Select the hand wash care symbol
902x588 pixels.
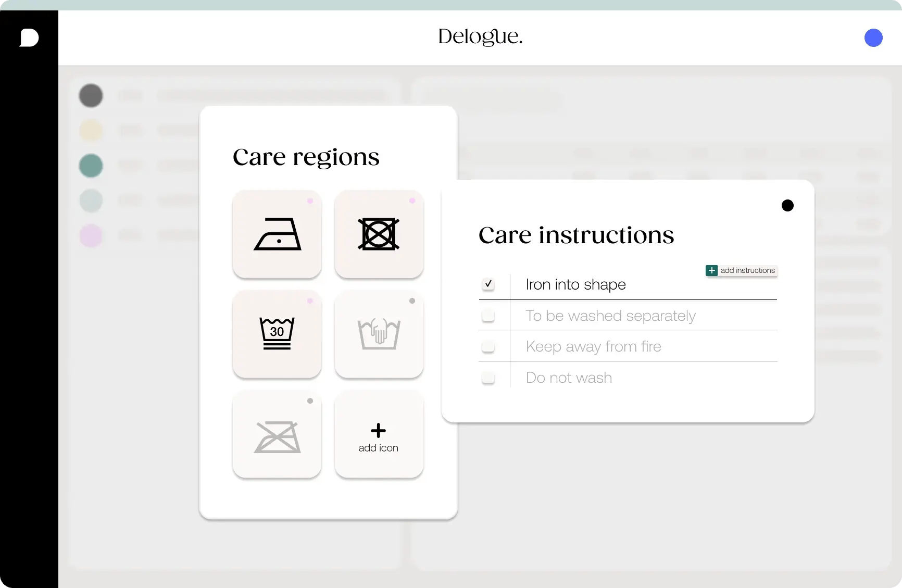coord(379,334)
